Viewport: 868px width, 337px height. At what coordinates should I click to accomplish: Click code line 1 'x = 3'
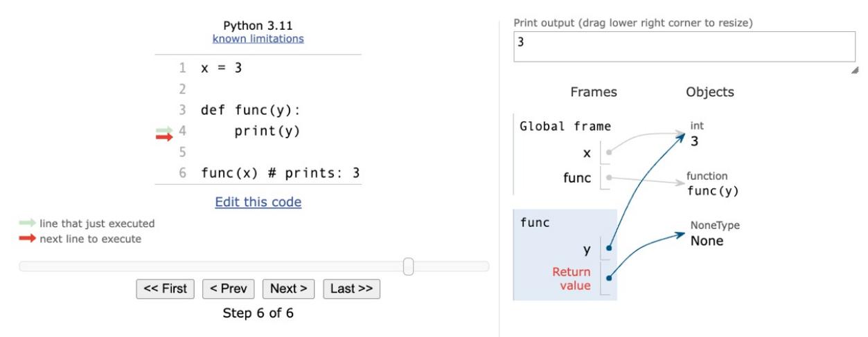221,68
